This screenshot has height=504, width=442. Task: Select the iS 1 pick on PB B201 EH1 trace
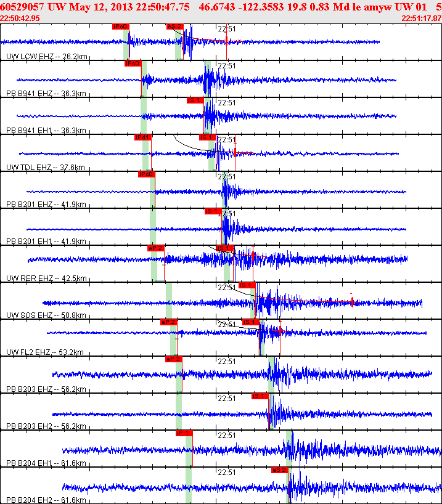[x=213, y=211]
